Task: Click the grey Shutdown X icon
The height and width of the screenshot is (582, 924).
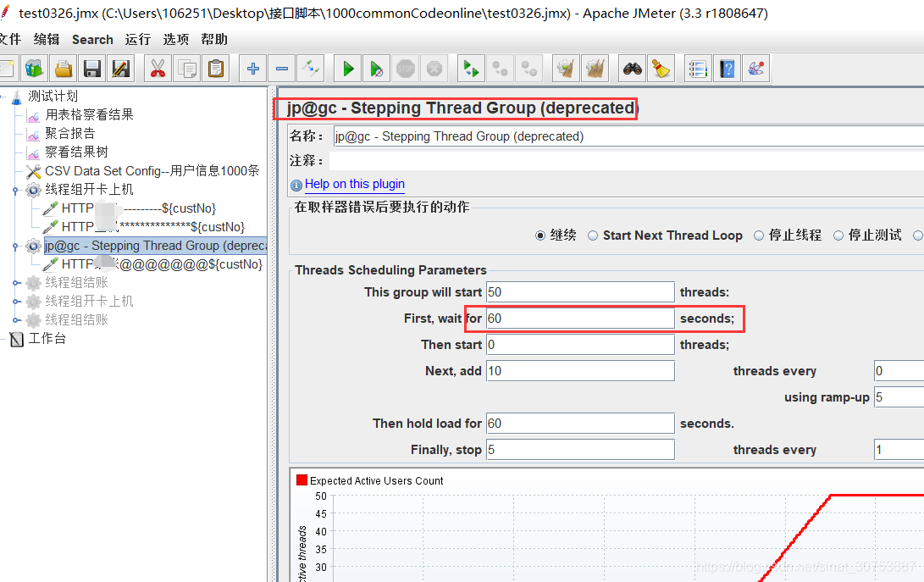Action: pyautogui.click(x=434, y=69)
